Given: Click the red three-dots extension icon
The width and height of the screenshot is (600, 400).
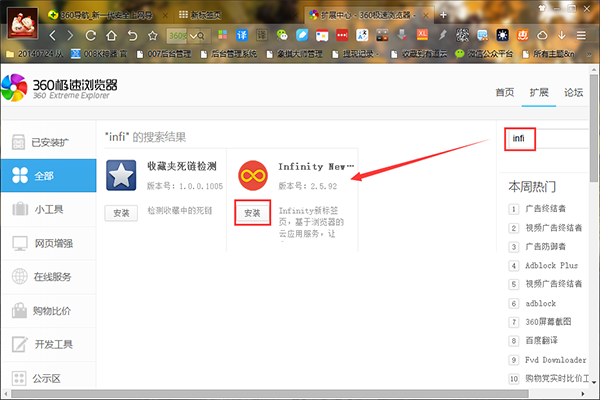Looking at the screenshot, I should coord(342,35).
